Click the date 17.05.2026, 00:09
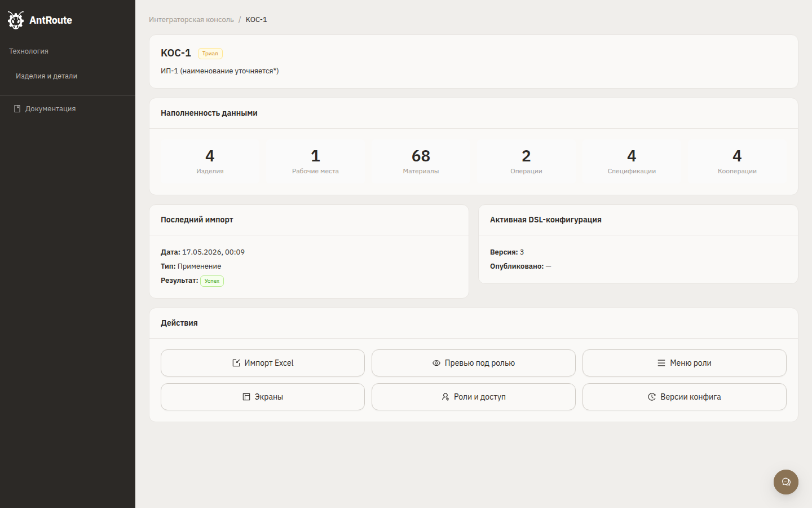Screen dimensions: 812x508 tap(213, 252)
